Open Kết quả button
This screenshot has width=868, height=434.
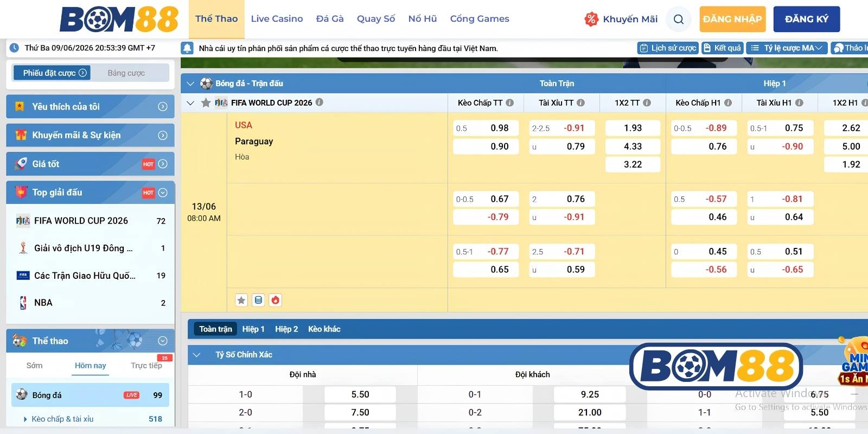click(722, 48)
